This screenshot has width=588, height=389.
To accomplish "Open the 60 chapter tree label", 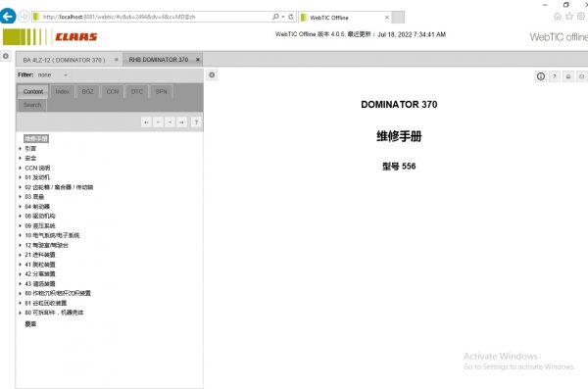I will coord(58,293).
